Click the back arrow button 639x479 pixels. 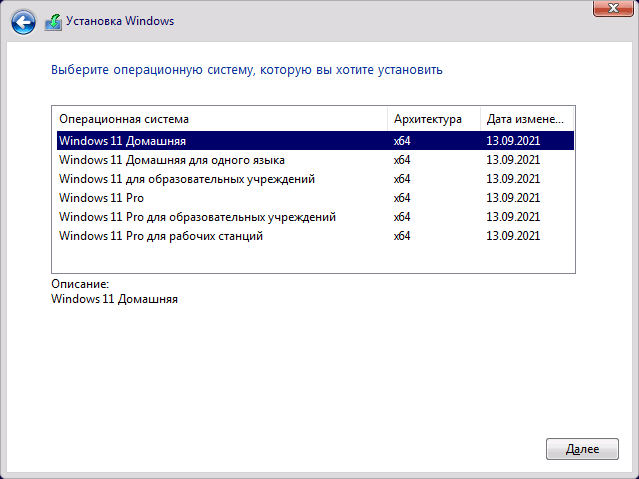(x=23, y=20)
